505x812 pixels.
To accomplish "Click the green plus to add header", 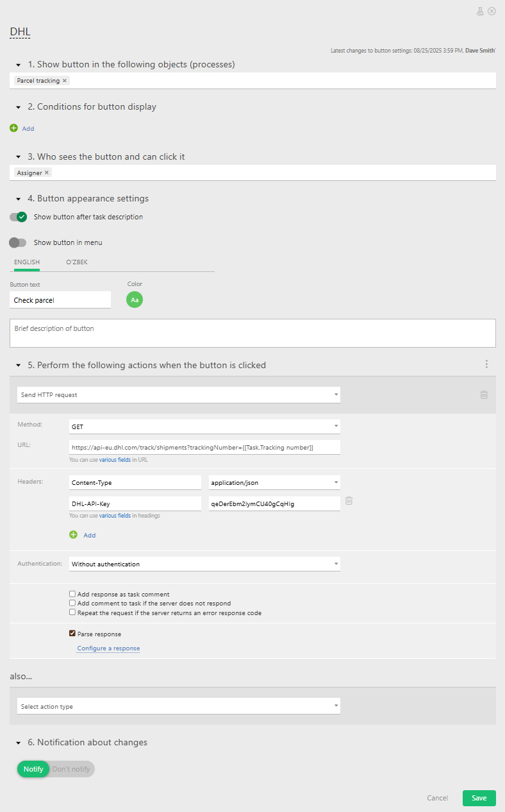I will [x=73, y=535].
